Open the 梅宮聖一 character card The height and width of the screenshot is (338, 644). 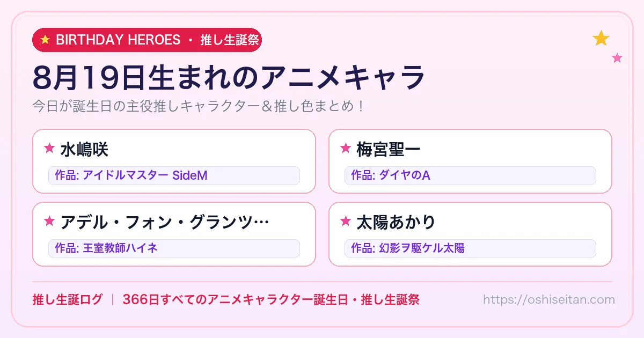[470, 161]
